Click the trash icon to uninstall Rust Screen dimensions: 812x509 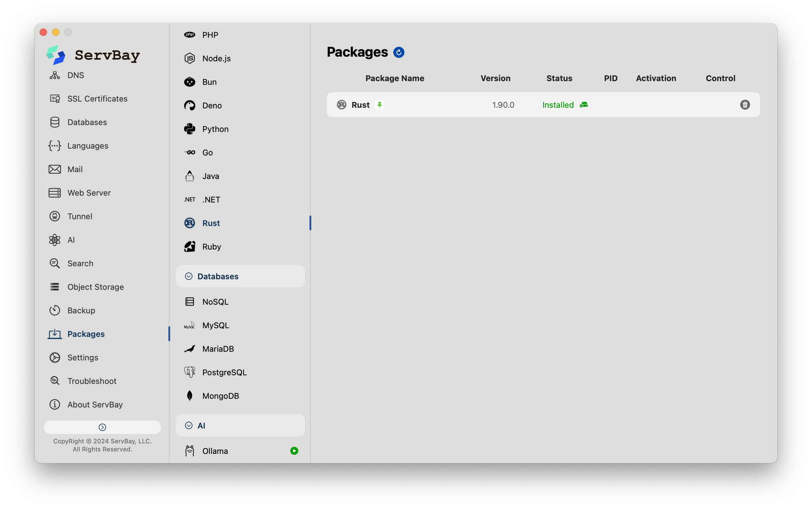point(745,105)
